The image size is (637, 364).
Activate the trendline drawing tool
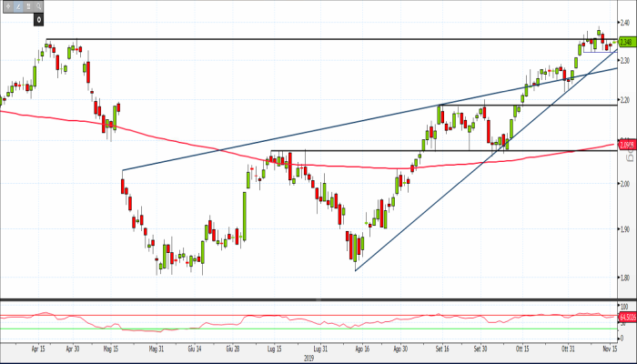point(17,5)
